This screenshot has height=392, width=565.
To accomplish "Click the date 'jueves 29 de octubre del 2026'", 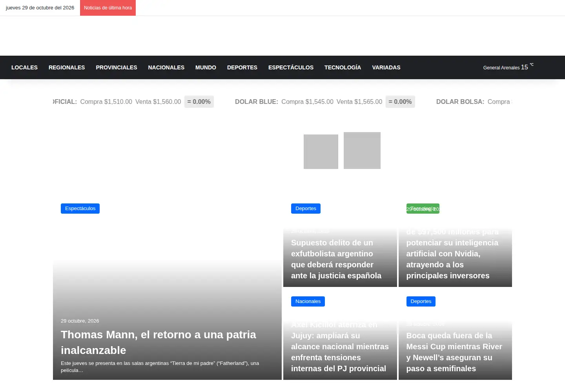I will pyautogui.click(x=40, y=8).
